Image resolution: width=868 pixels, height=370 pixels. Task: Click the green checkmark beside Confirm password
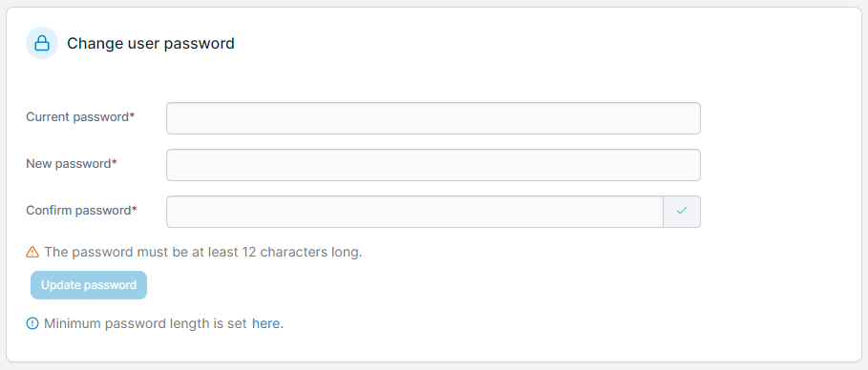(682, 211)
